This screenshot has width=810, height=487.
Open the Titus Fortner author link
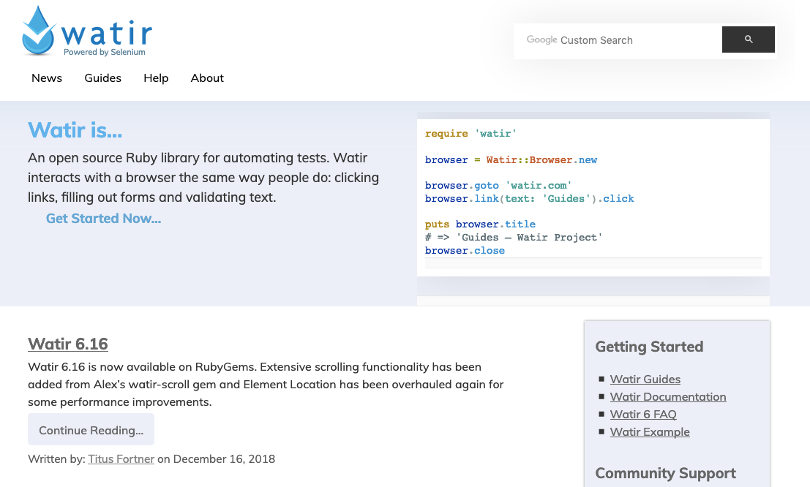point(121,459)
